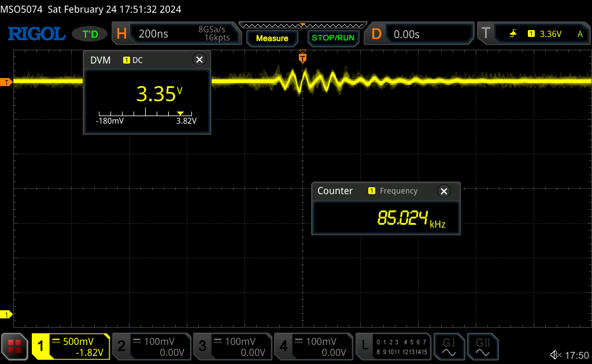Click the 85.024 kHz counter reading
This screenshot has height=364, width=592.
(411, 218)
